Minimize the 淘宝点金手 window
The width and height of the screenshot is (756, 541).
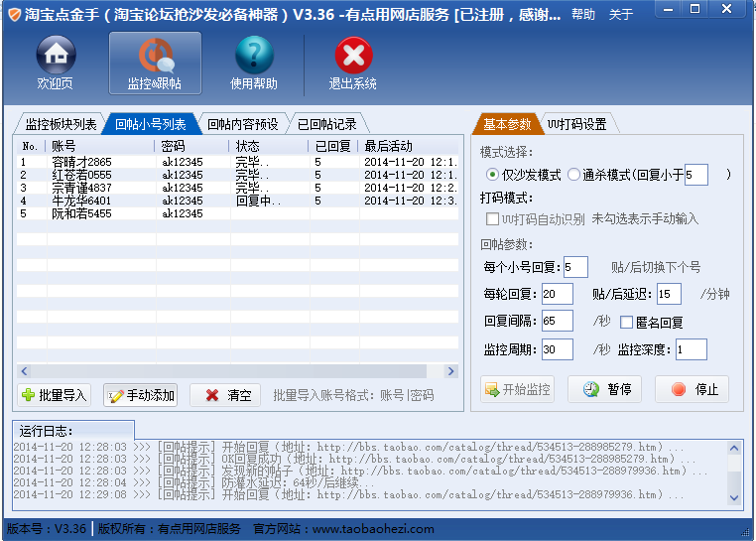pos(669,9)
